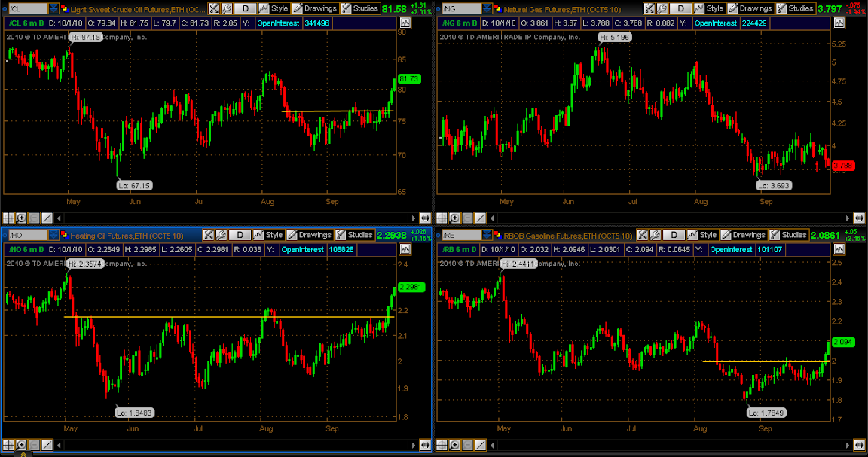868x457 pixels.
Task: Open the Studies menu in the /CL chart
Action: pos(360,8)
